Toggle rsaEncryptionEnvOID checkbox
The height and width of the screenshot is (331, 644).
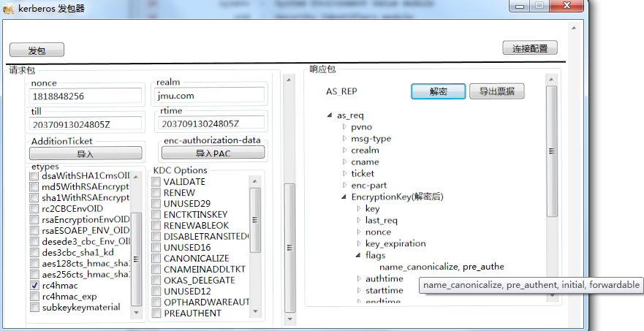point(34,220)
